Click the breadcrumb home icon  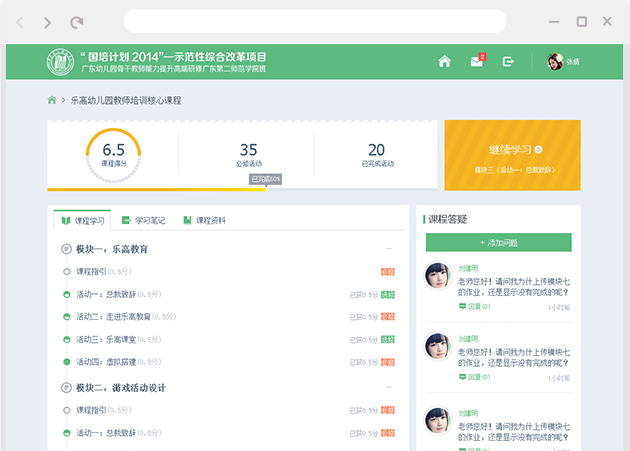coord(52,100)
